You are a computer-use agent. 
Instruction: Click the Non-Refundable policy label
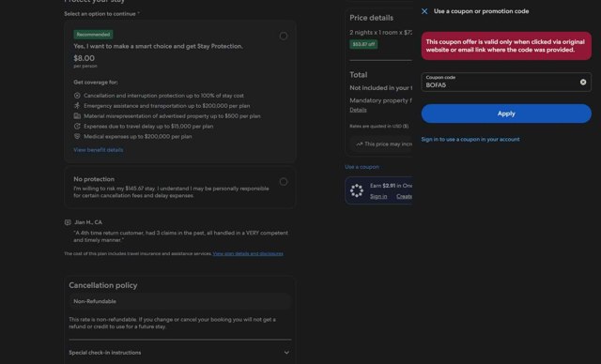tap(95, 301)
